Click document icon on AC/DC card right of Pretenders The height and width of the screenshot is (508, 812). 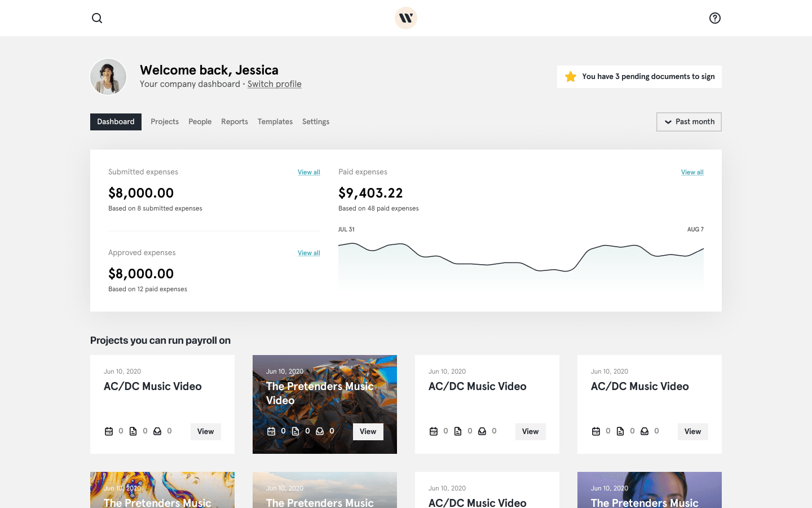[x=458, y=431]
